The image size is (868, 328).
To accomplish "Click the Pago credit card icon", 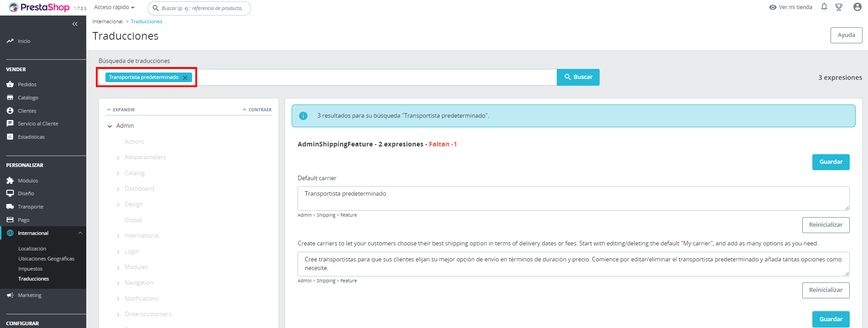I will (10, 220).
